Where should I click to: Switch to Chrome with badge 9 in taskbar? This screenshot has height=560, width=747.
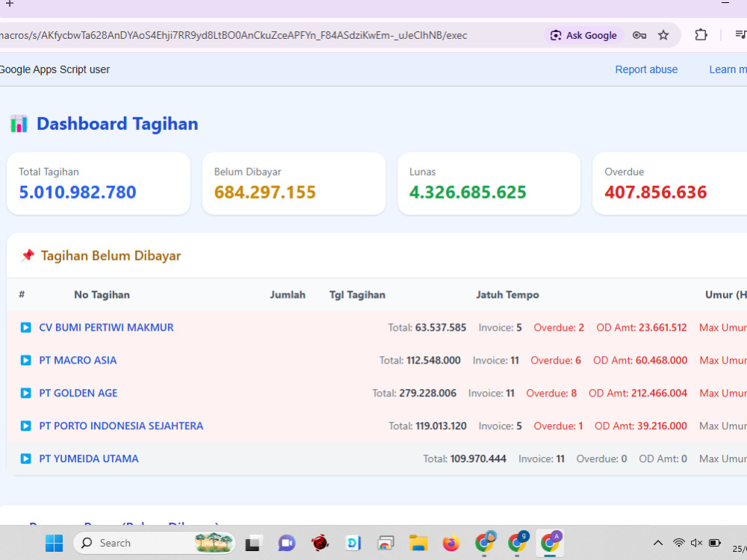coord(518,542)
